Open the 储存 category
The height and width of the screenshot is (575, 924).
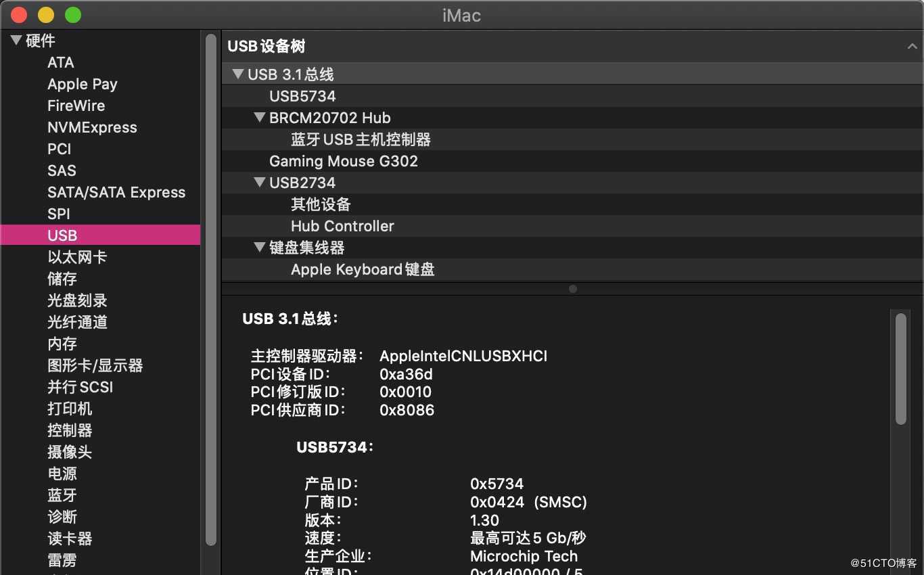click(x=62, y=279)
